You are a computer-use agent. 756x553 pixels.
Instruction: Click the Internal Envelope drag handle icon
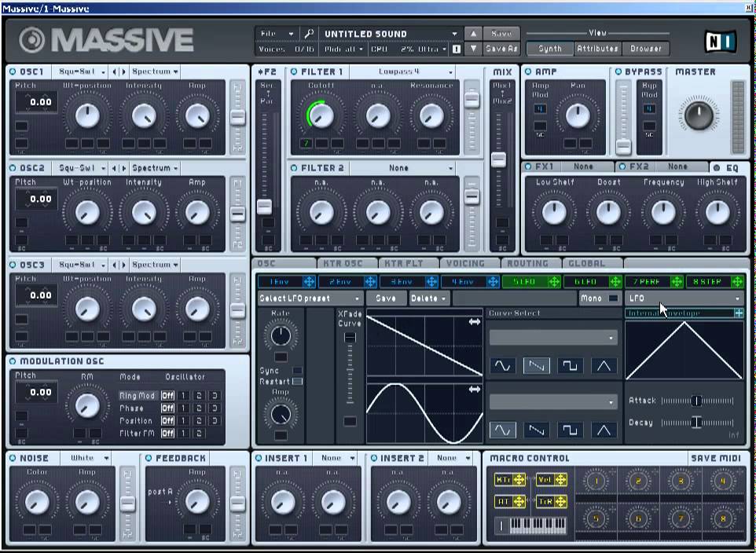739,313
